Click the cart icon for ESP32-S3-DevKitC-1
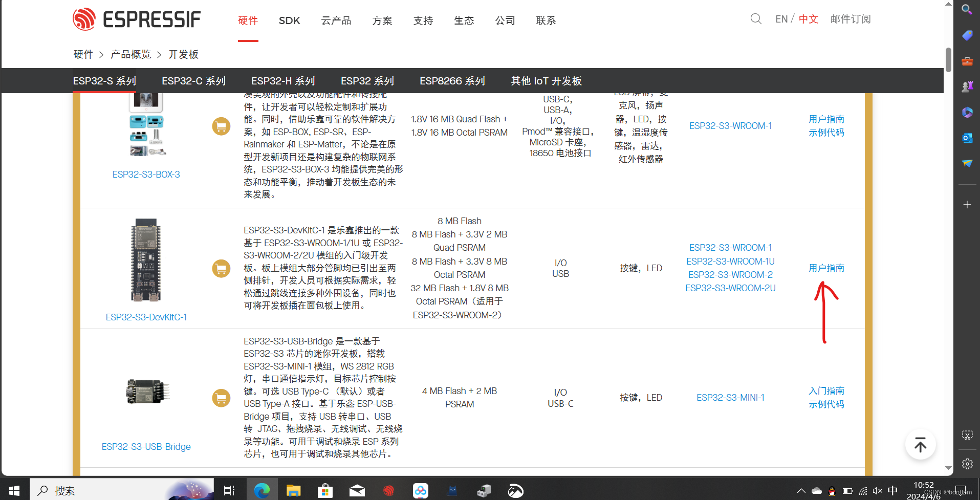Image resolution: width=980 pixels, height=500 pixels. click(221, 268)
